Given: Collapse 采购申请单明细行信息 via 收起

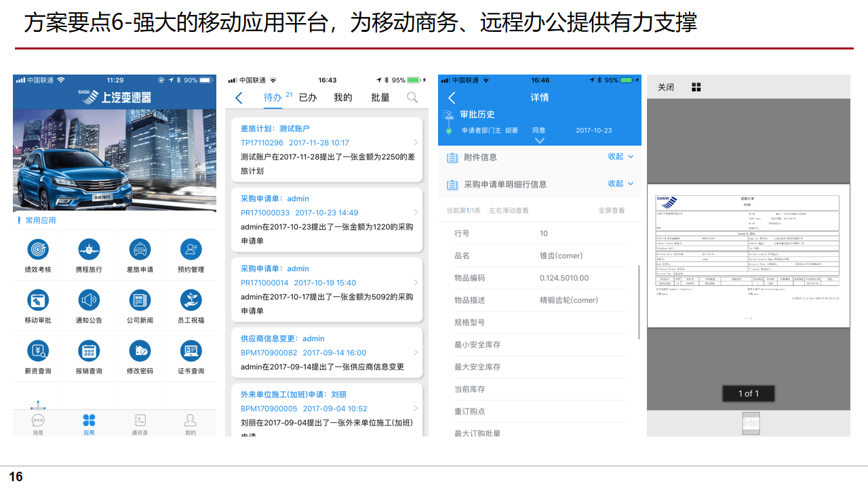Looking at the screenshot, I should click(621, 184).
